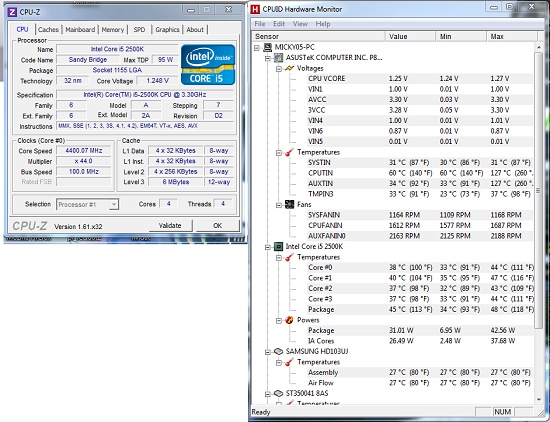Click the Value column header
The image size is (550, 422).
click(410, 36)
